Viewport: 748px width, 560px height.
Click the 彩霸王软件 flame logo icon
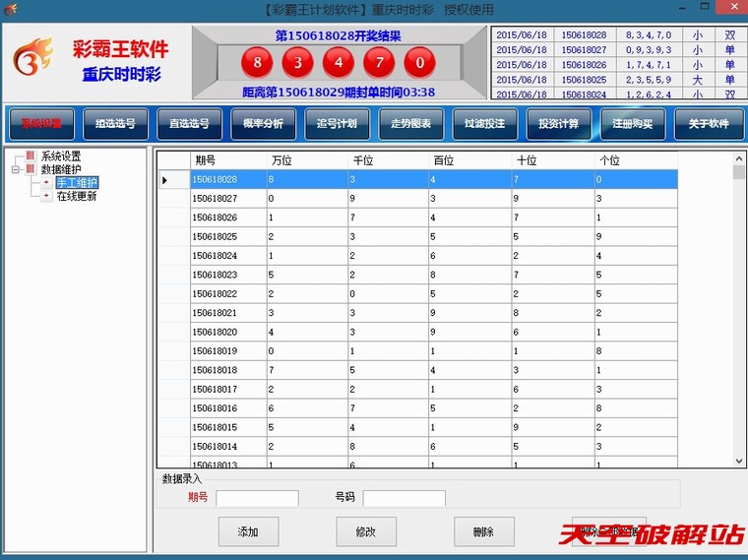(32, 59)
